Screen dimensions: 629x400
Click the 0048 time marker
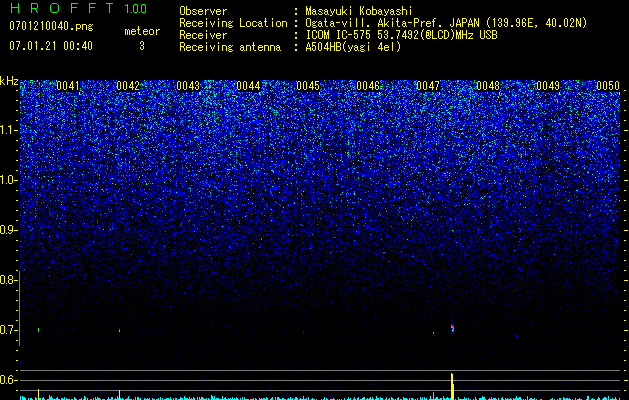point(488,86)
